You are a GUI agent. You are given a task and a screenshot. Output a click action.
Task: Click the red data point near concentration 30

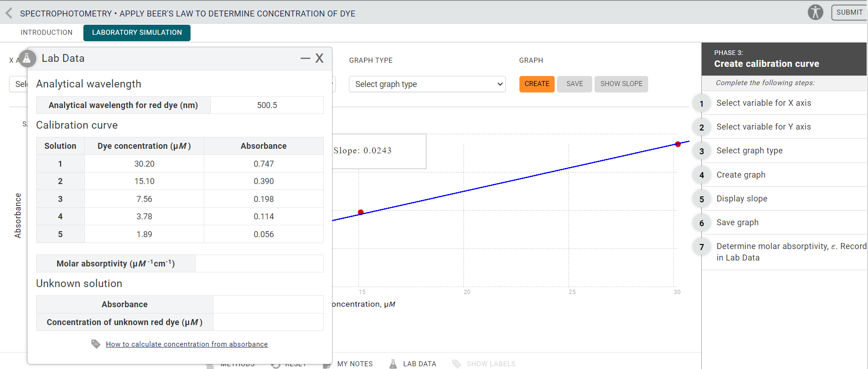tap(678, 144)
